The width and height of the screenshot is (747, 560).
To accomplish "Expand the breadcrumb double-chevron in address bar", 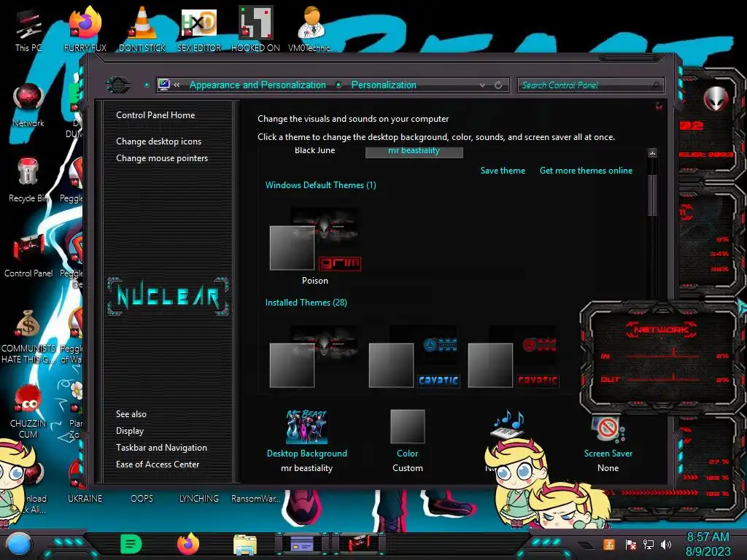I will 177,85.
